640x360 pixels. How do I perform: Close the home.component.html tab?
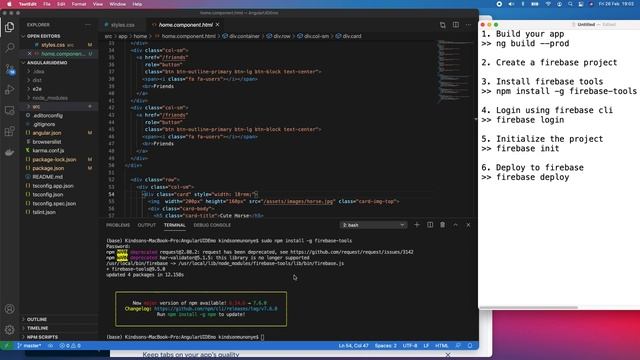point(218,25)
